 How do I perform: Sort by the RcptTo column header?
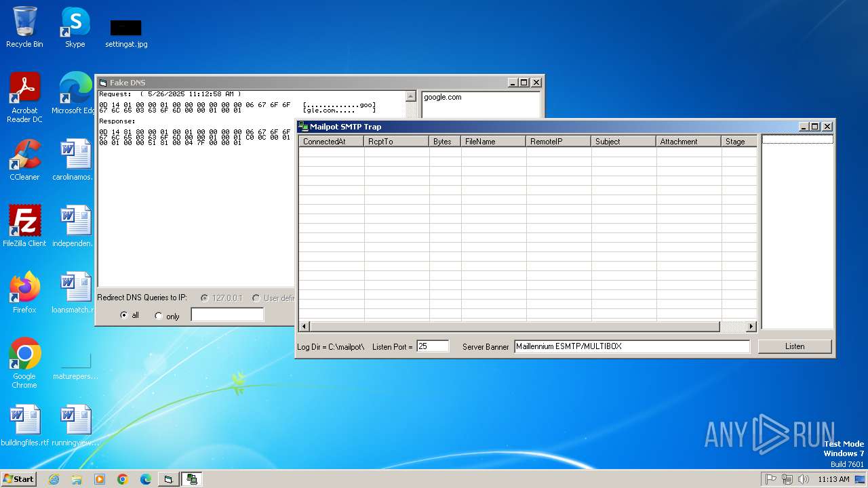coord(397,141)
